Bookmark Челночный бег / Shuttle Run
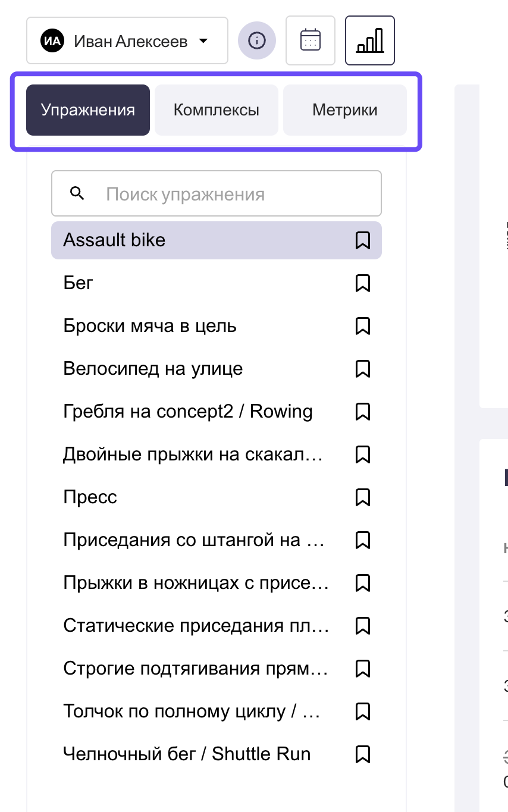 tap(363, 754)
